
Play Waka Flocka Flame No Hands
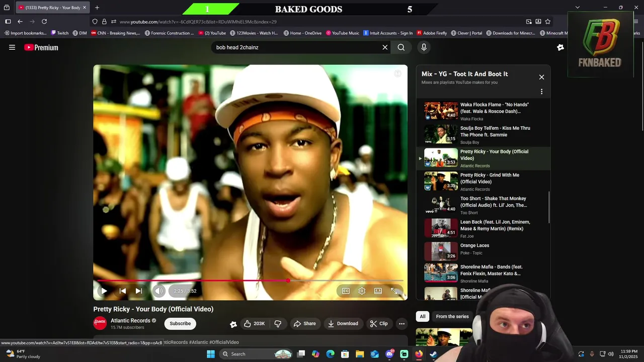click(483, 111)
